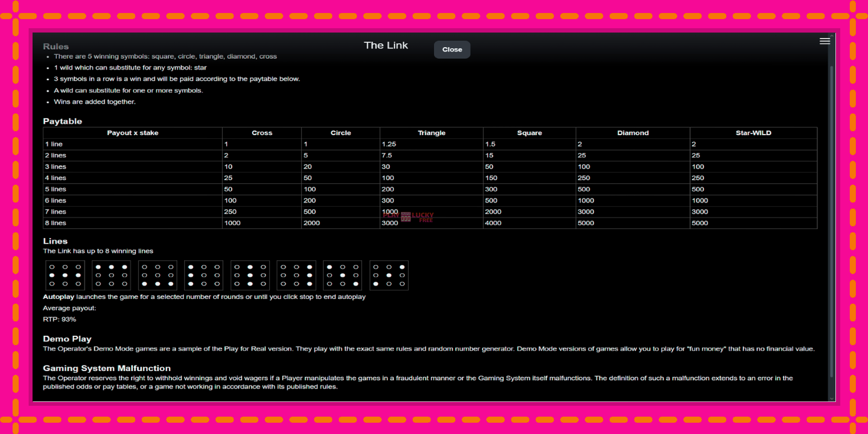This screenshot has height=434, width=868.
Task: Click the '7 lines' row label
Action: click(56, 212)
